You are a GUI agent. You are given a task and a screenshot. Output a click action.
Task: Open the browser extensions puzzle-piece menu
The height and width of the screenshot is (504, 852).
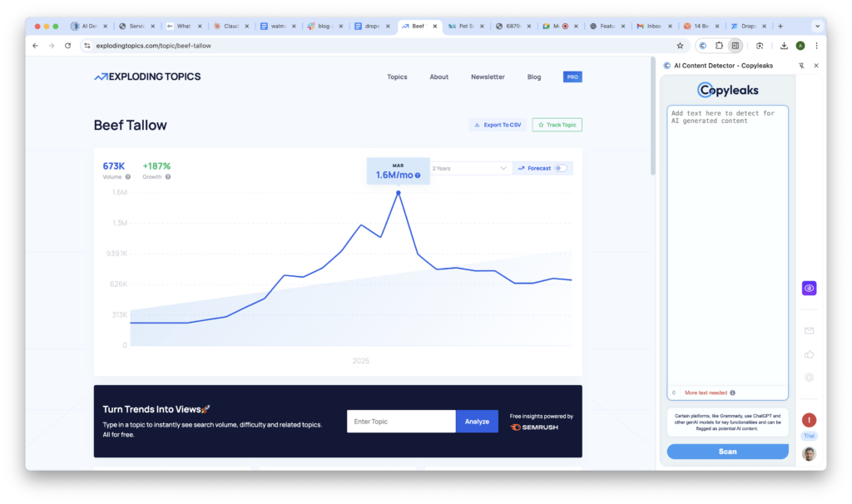719,46
